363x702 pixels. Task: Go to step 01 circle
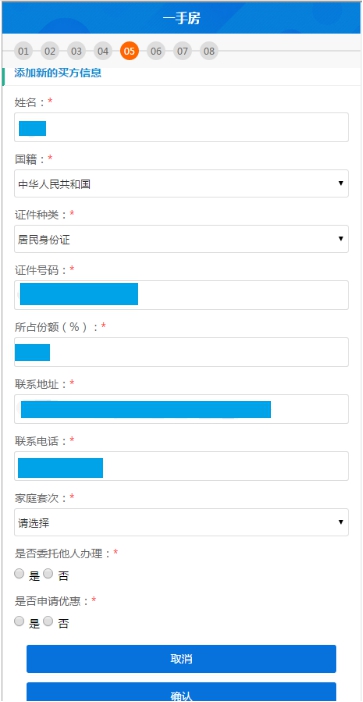tap(23, 51)
